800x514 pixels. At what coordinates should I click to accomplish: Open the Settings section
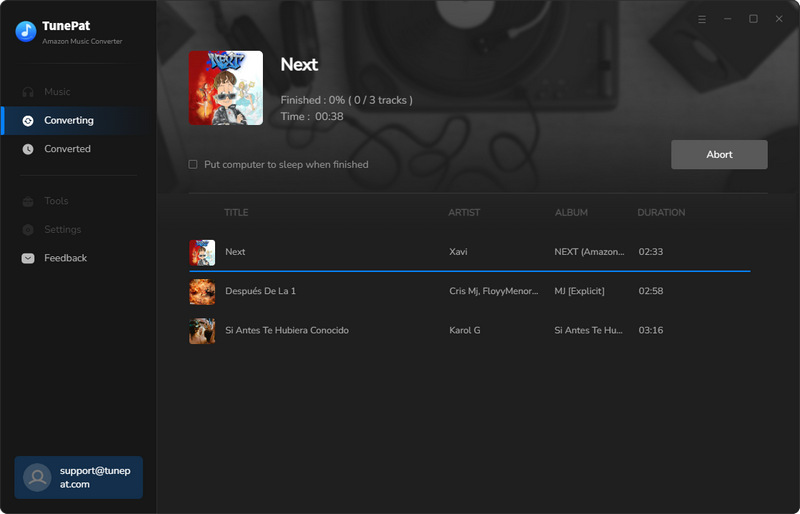tap(77, 230)
